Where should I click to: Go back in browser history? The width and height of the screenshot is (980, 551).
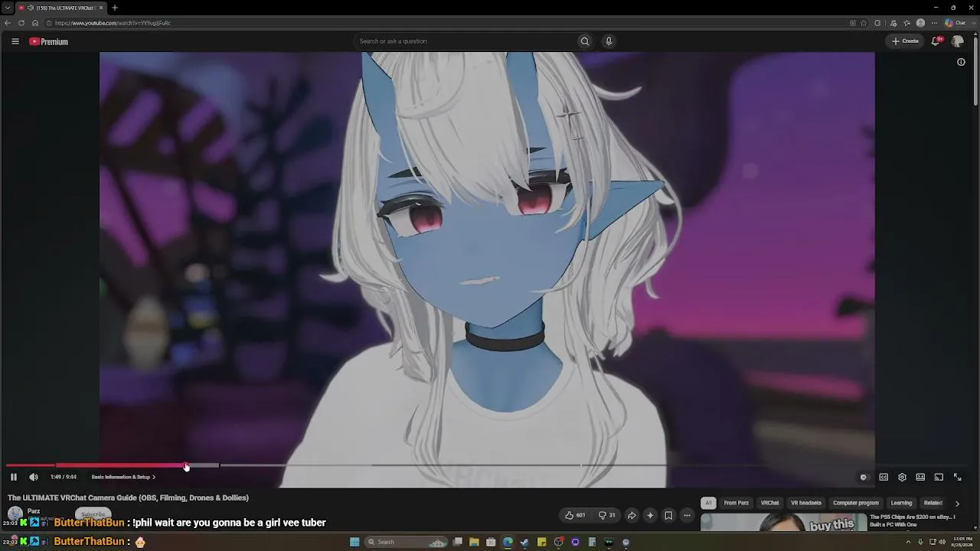[x=8, y=23]
